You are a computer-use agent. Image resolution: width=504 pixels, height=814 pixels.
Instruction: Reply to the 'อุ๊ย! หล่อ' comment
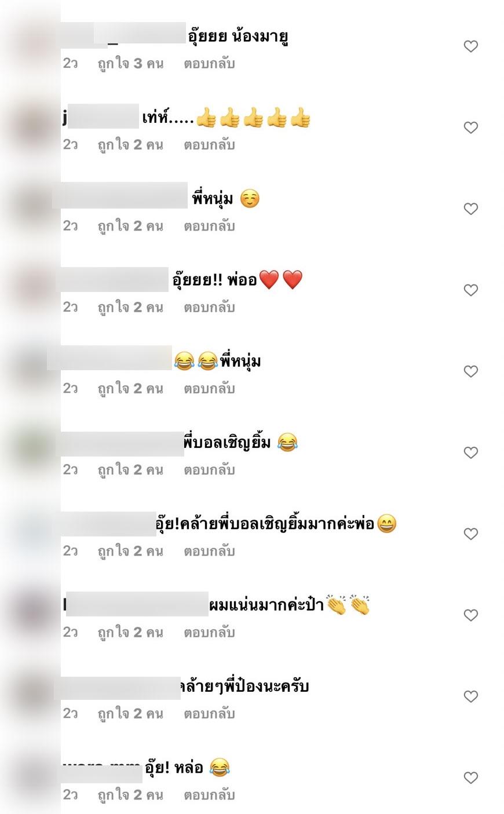click(209, 795)
